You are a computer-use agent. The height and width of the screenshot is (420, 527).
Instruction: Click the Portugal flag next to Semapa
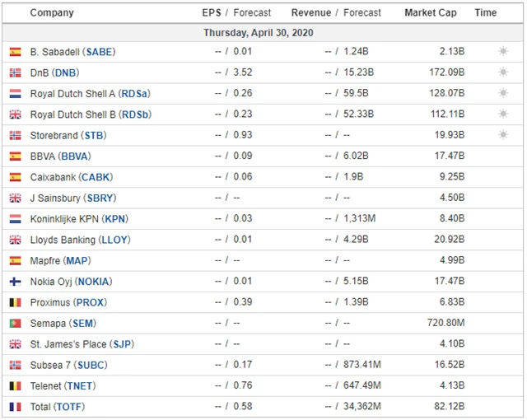coord(15,324)
